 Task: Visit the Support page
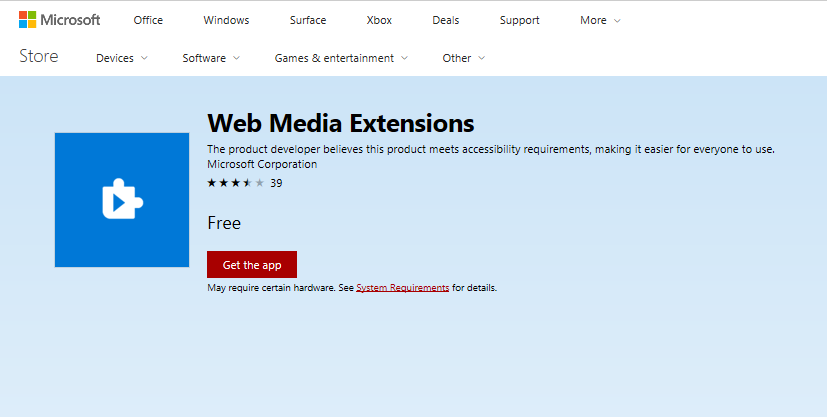point(520,20)
